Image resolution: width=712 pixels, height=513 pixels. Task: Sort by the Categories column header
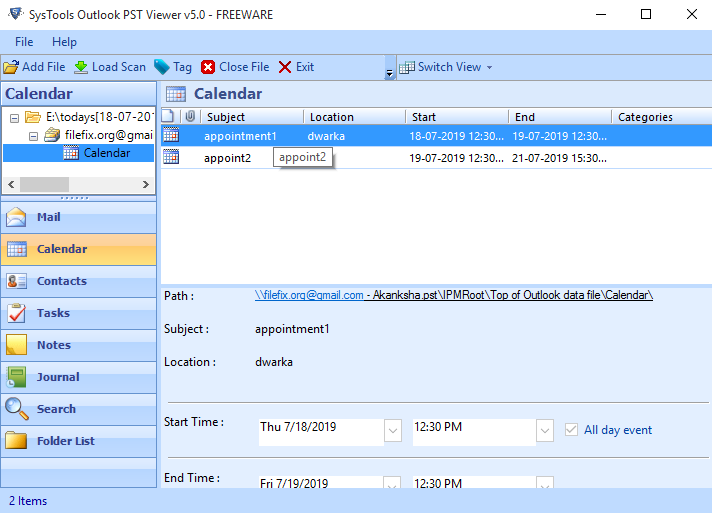pos(662,117)
